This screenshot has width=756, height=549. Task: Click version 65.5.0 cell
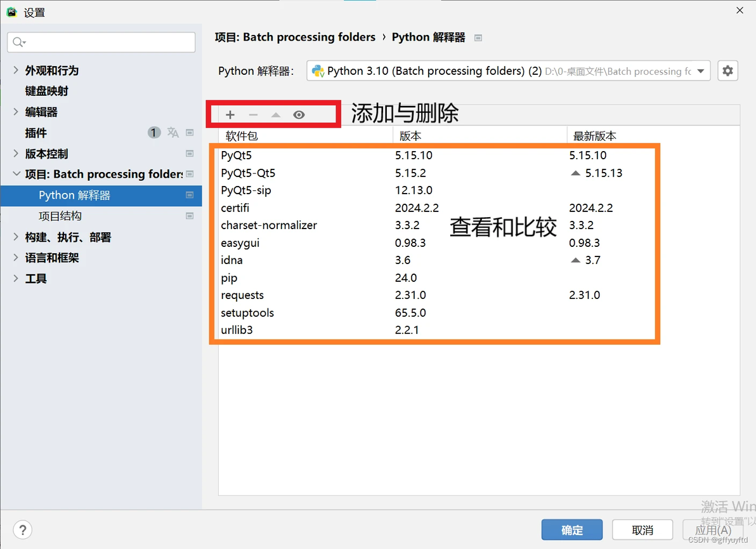pos(410,313)
